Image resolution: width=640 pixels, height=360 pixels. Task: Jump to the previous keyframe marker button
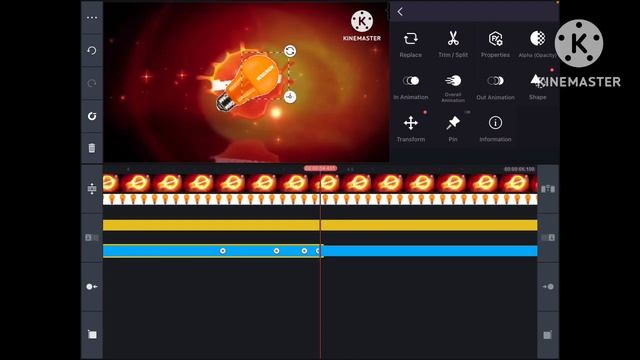point(92,287)
